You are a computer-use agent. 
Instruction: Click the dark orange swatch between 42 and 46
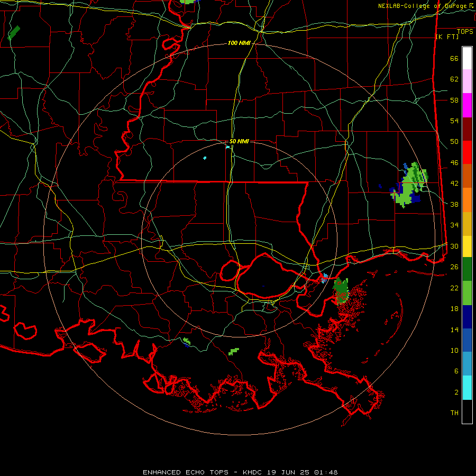pos(467,176)
